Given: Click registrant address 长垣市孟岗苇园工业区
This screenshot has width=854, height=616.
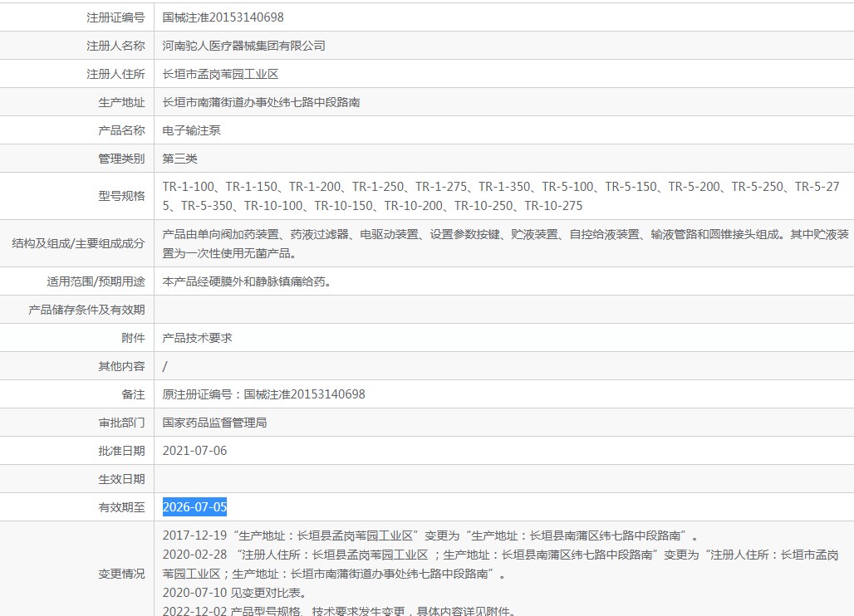Looking at the screenshot, I should click(220, 74).
